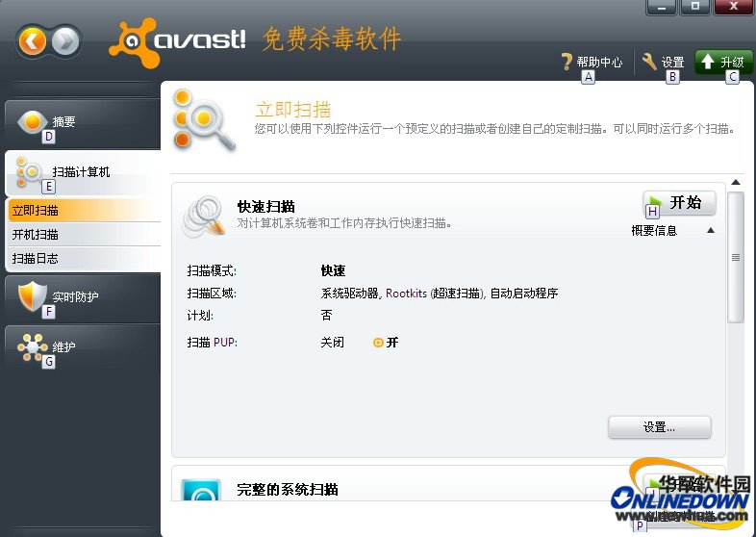Viewport: 756px width, 537px height.
Task: Click the 快速 scan mode value
Action: (333, 270)
